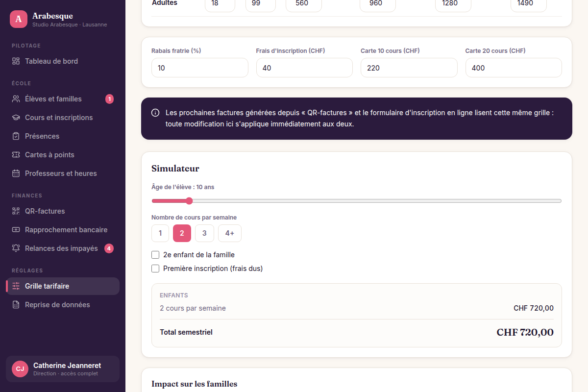The width and height of the screenshot is (588, 392).
Task: Click the Carte 20 cours (CHF) field
Action: (514, 68)
